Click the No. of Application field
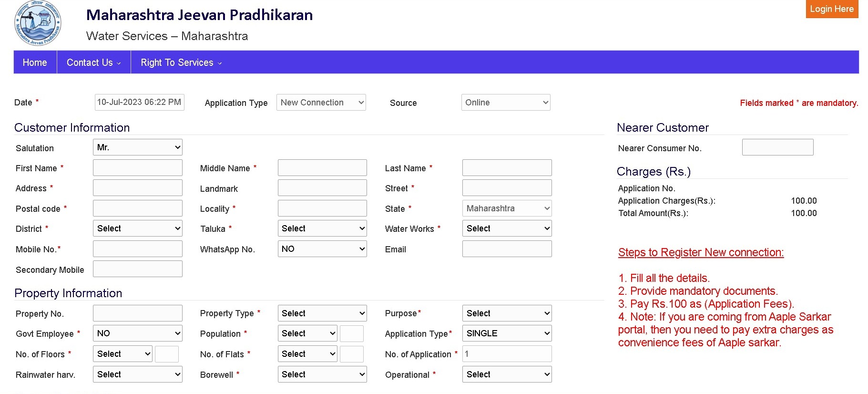 [x=507, y=354]
